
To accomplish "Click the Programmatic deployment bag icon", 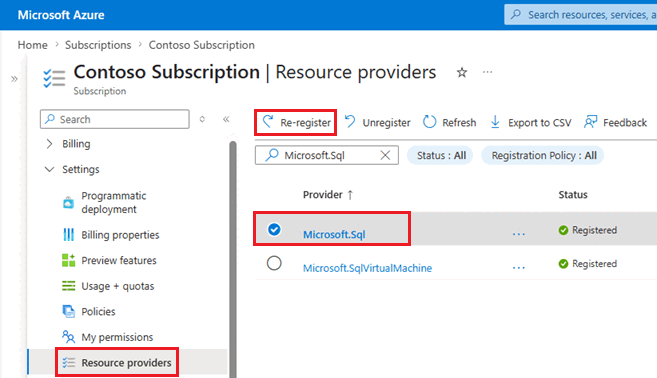I will [68, 203].
